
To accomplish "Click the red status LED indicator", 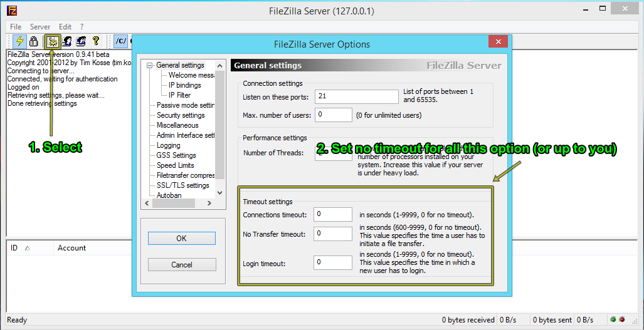I will 622,320.
